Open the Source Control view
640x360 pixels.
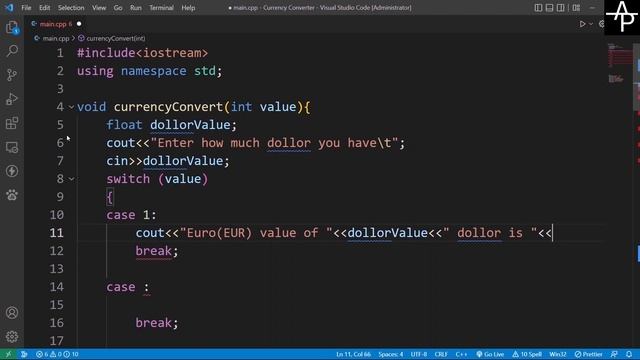12,75
